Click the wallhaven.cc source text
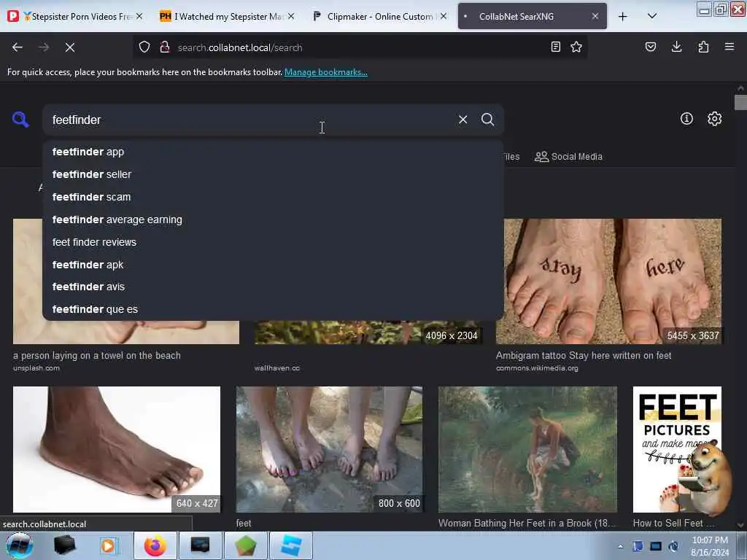747x560 pixels. 276,368
